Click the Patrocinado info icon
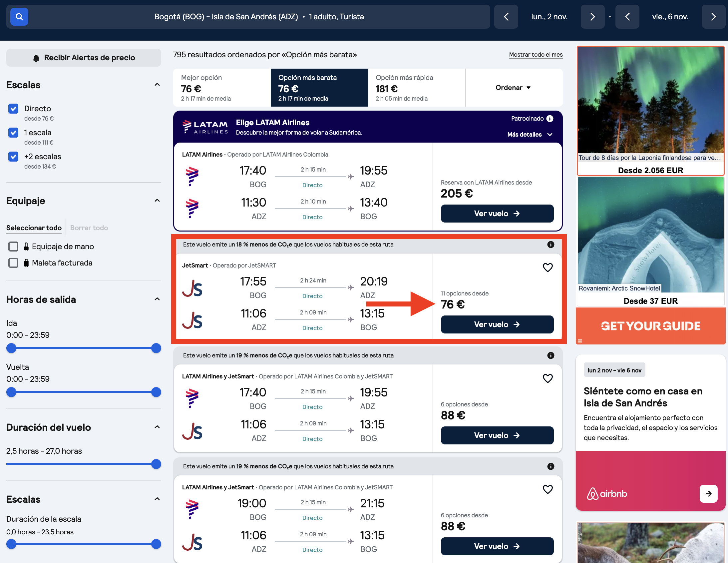Viewport: 728px width, 563px height. pos(550,118)
